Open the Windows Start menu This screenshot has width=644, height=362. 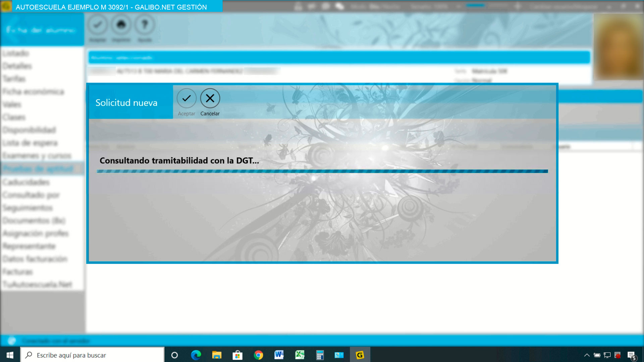(10, 355)
